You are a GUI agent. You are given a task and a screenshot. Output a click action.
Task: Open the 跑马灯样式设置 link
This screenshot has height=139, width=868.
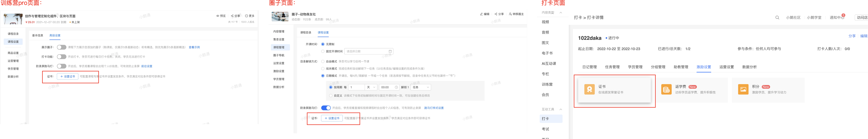point(434,108)
